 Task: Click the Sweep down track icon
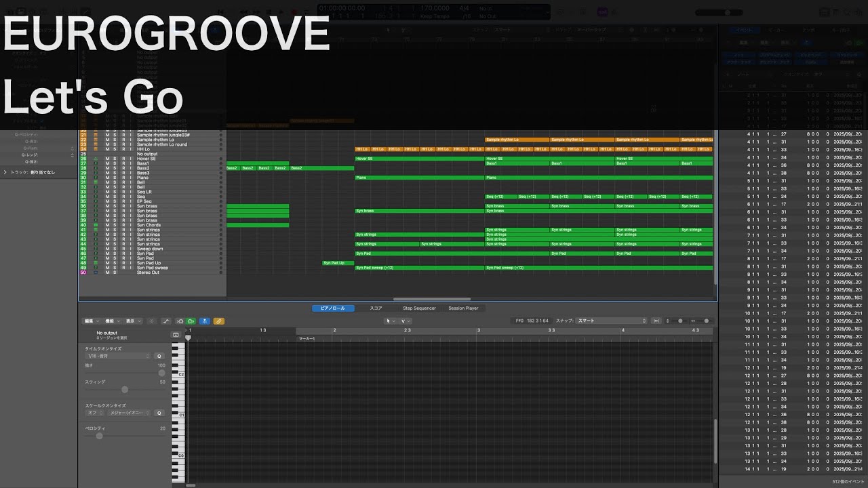96,249
